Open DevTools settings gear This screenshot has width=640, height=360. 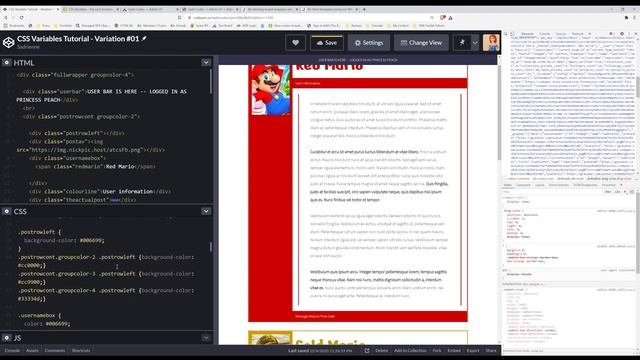coord(622,34)
